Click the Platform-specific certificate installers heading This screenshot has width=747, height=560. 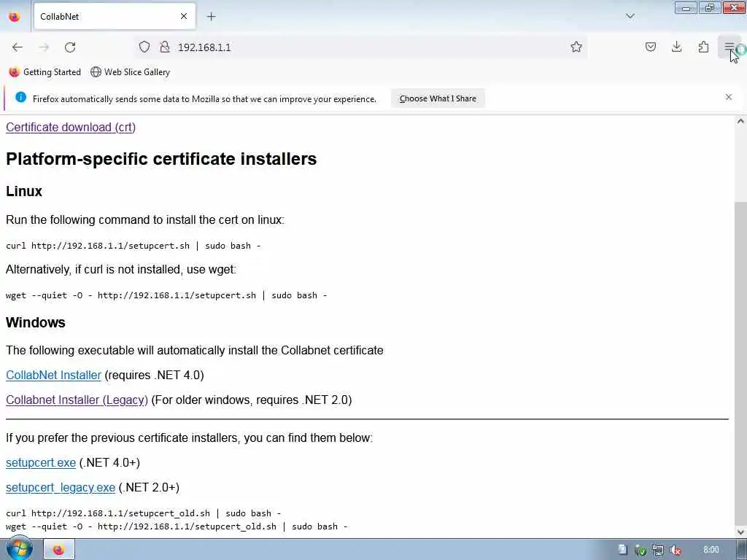[x=161, y=158]
